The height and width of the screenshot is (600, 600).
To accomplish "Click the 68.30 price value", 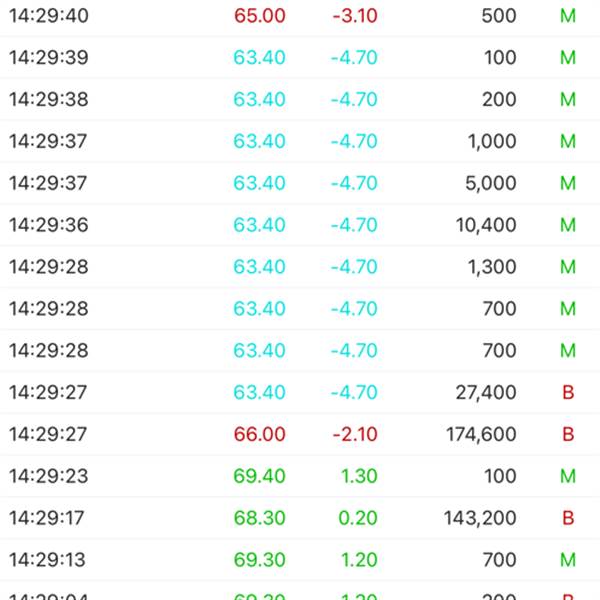I will pyautogui.click(x=260, y=518).
